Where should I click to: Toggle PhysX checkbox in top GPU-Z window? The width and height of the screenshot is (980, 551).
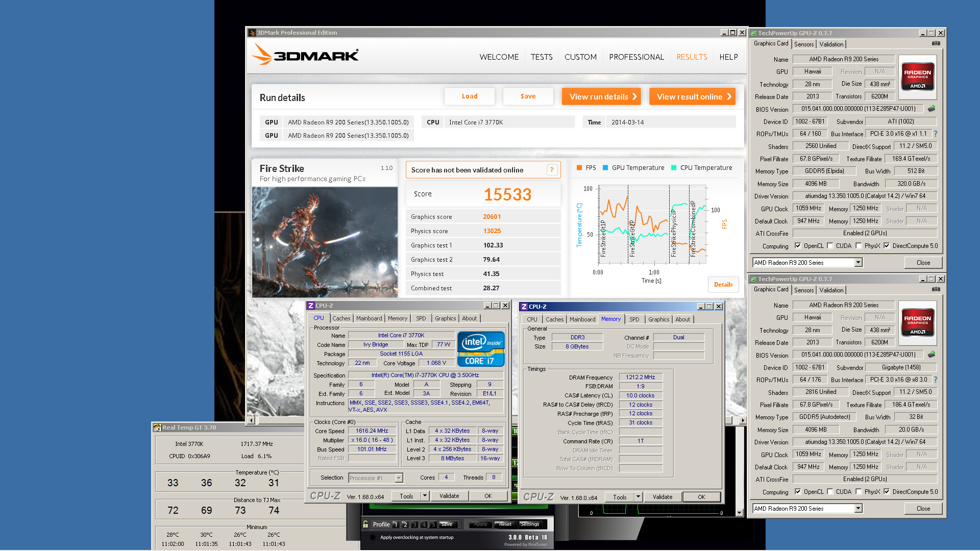coord(859,246)
